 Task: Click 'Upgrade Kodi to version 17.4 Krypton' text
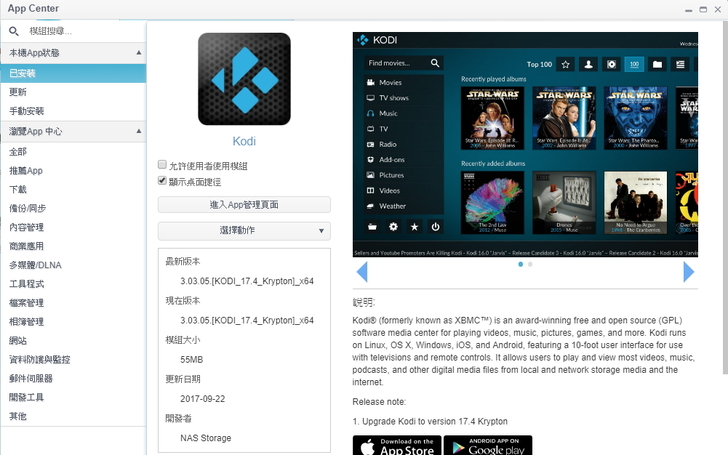pos(435,422)
